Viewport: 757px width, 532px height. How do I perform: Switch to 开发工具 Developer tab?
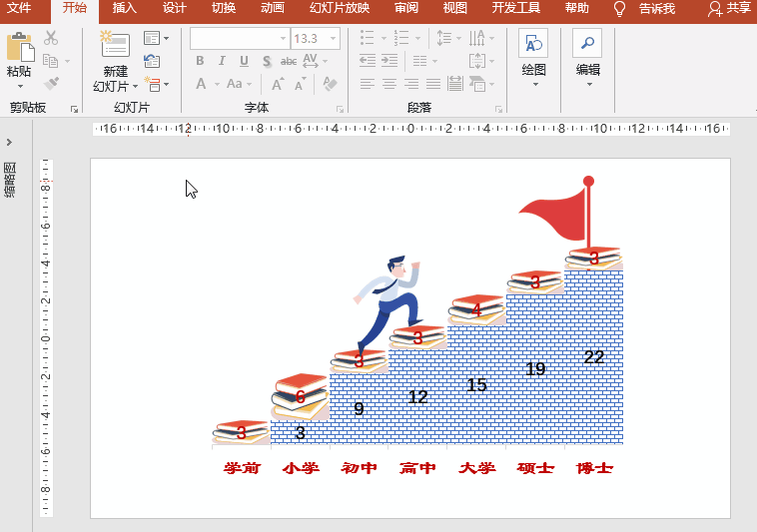[515, 8]
